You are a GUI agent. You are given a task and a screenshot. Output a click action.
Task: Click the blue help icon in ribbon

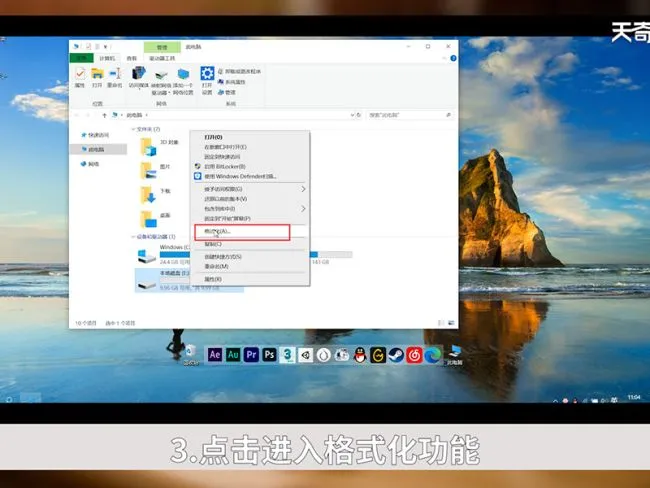[x=453, y=58]
